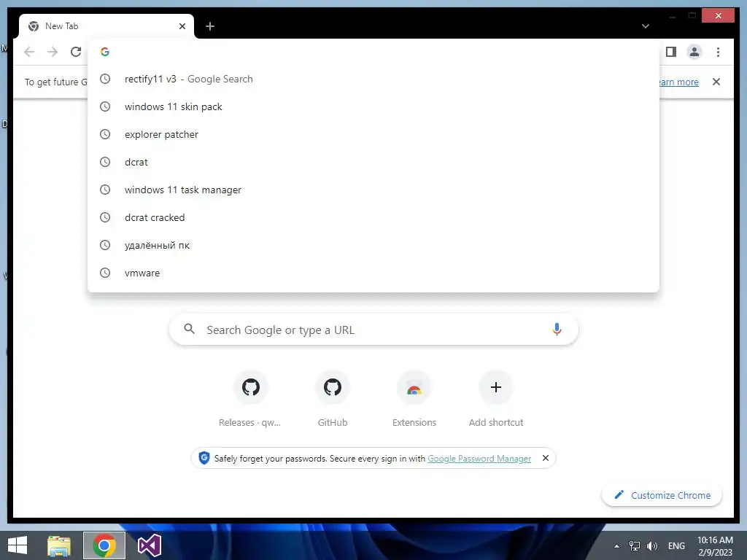
Task: Show hidden tray icons arrow
Action: pyautogui.click(x=616, y=546)
